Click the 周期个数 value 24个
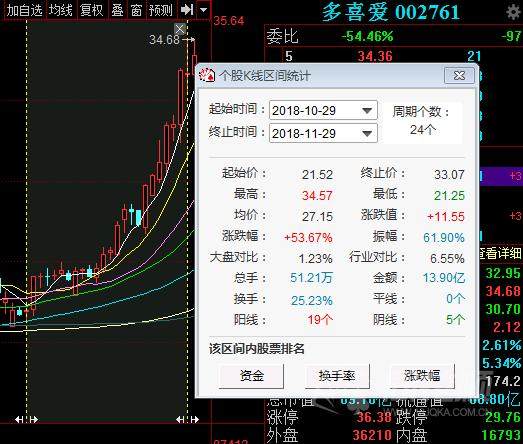Viewport: 523px width, 444px height. tap(423, 129)
